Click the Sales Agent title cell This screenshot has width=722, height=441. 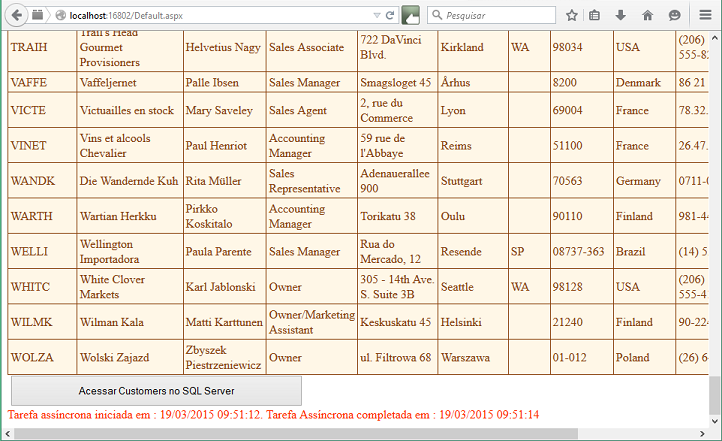(x=312, y=110)
